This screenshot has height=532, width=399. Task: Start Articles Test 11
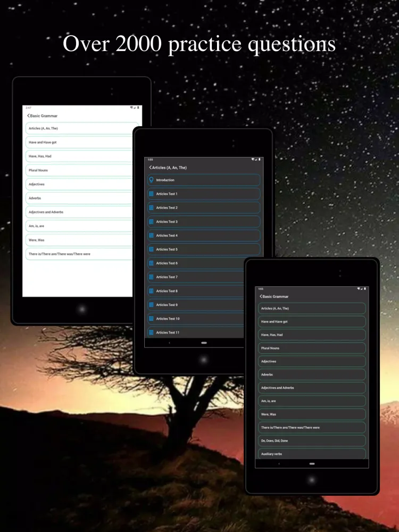click(x=196, y=332)
